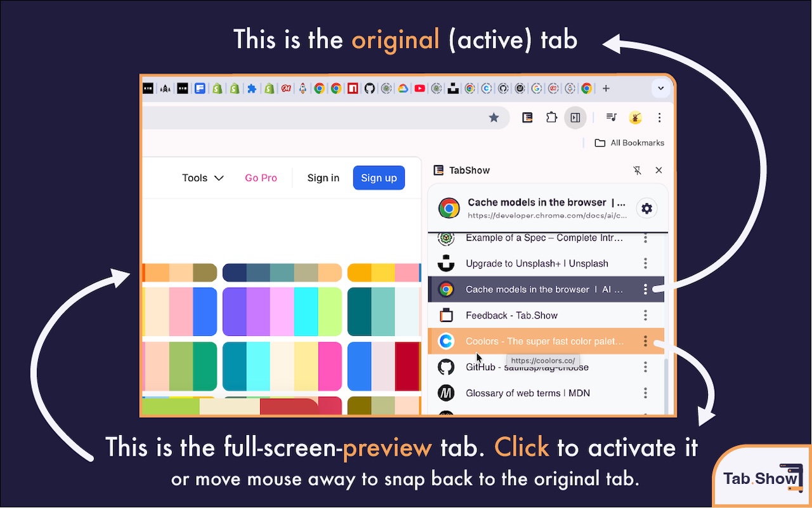Close the TabShow side panel
This screenshot has height=508, width=812.
click(x=658, y=170)
